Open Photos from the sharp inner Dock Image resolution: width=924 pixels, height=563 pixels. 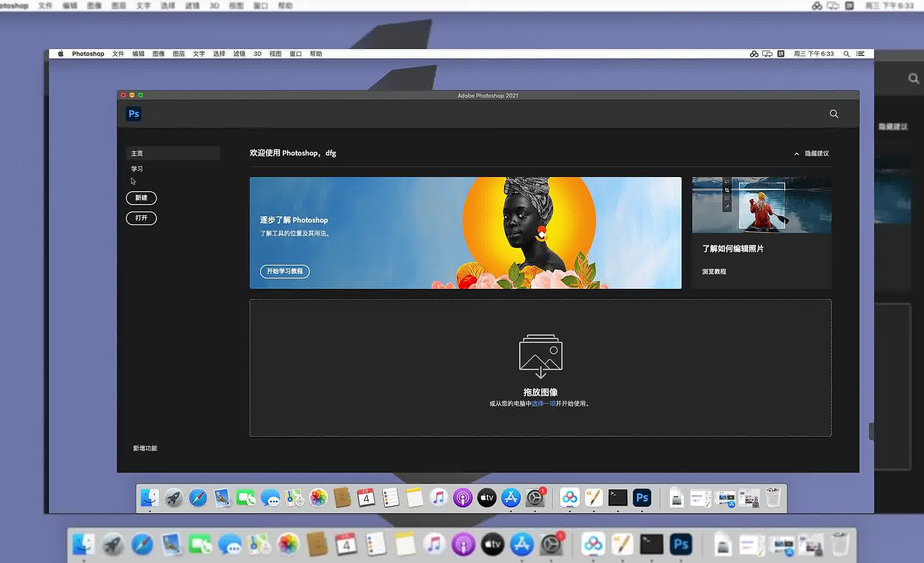[x=318, y=498]
